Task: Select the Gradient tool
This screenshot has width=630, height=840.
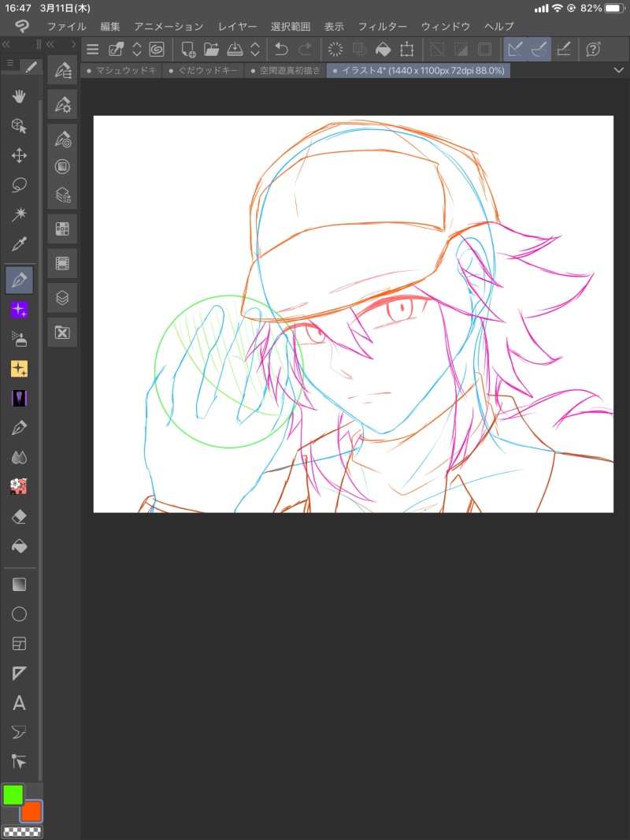Action: point(19,585)
